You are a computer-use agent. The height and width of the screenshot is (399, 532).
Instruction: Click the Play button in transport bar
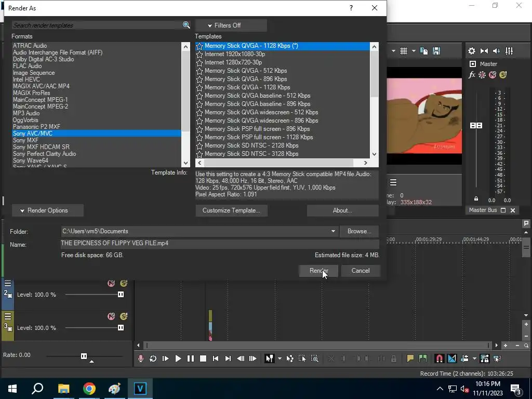[x=178, y=358]
